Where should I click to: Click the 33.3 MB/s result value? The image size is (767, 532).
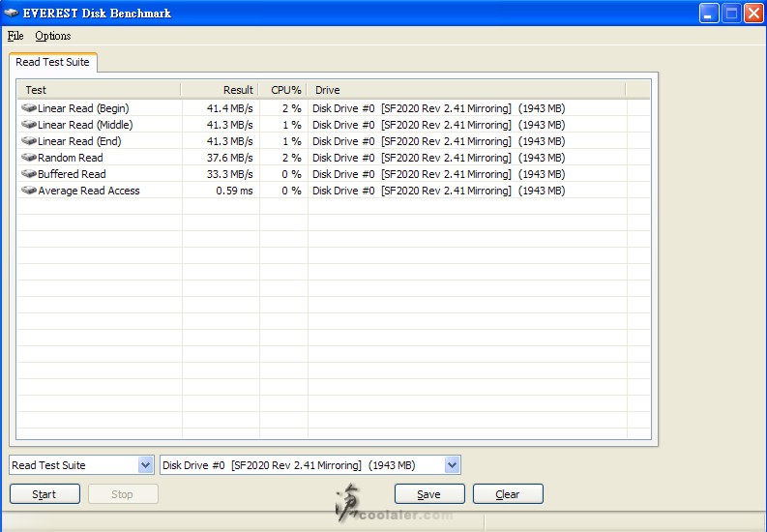tap(229, 174)
